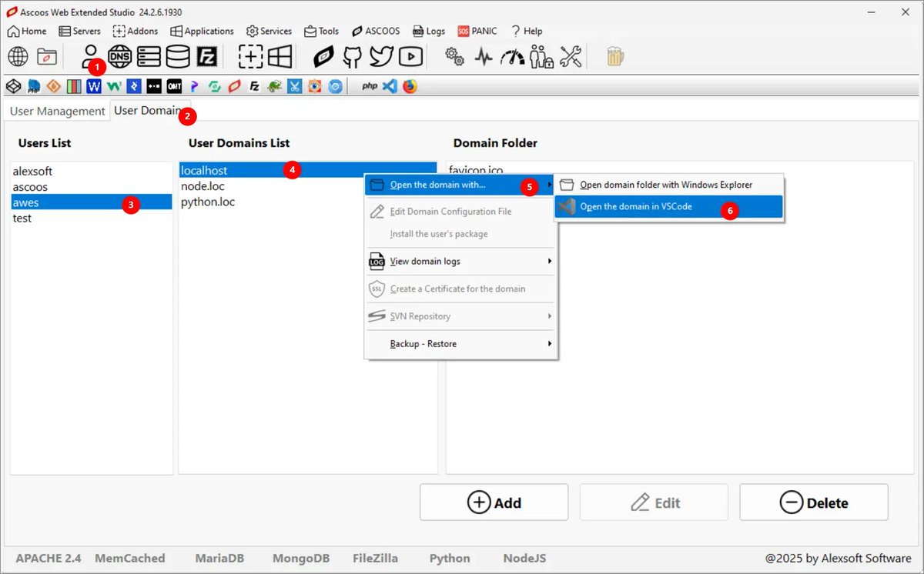
Task: Click the performance gauge icon
Action: click(512, 56)
